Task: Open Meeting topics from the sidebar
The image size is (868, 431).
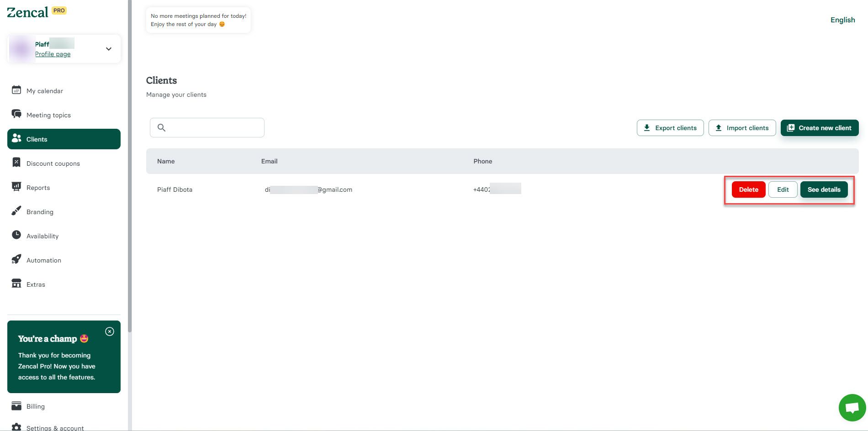Action: pos(16,114)
